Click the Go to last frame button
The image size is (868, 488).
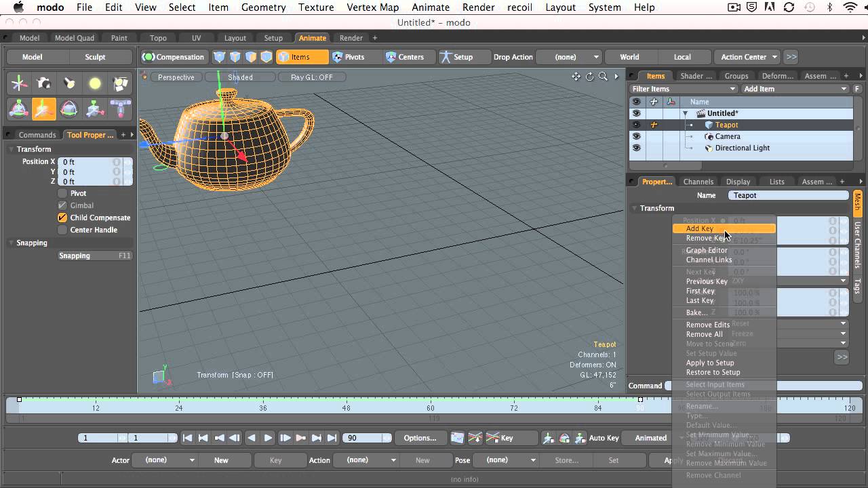[332, 438]
